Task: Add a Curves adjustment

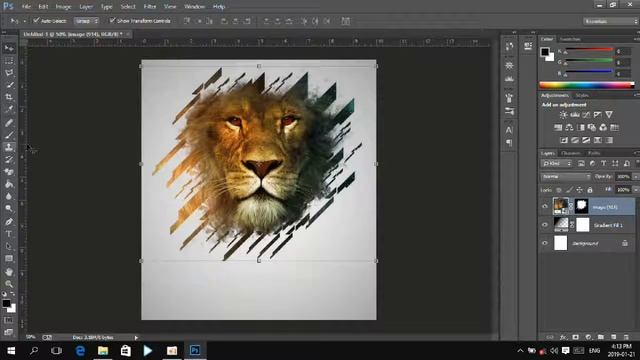Action: pyautogui.click(x=586, y=115)
